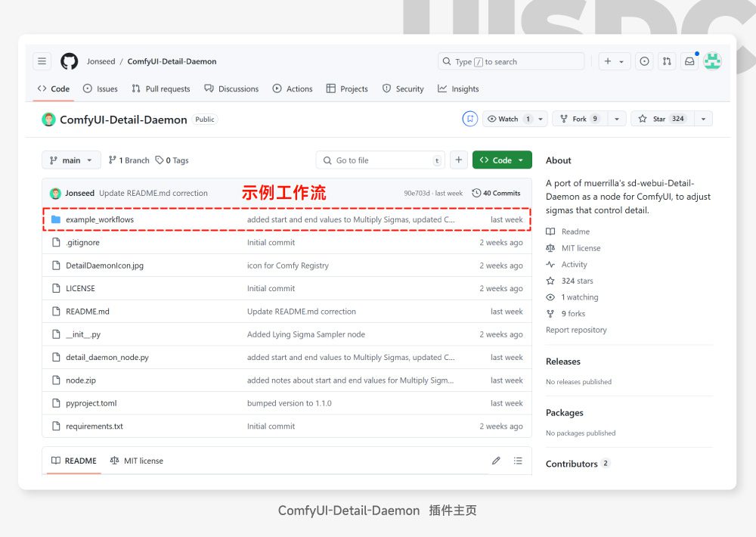This screenshot has height=537, width=756.
Task: Open 'Added Lying Sigma Sampler node' commit
Action: (305, 334)
